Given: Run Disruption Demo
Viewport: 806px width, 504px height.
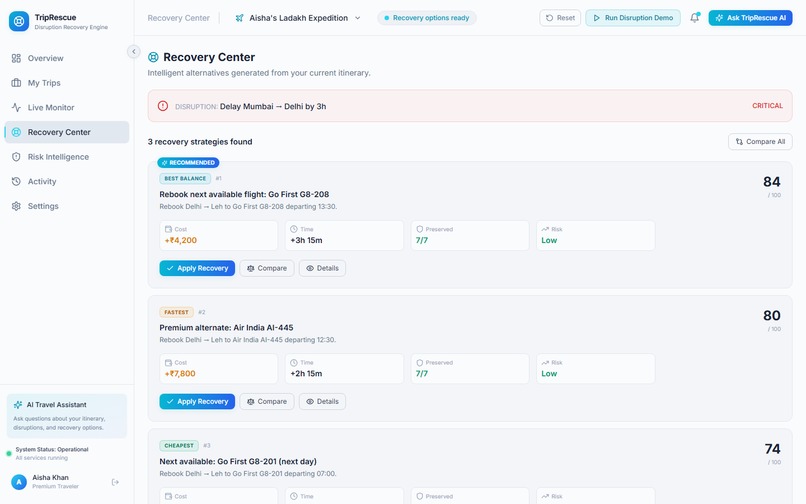Looking at the screenshot, I should 633,18.
